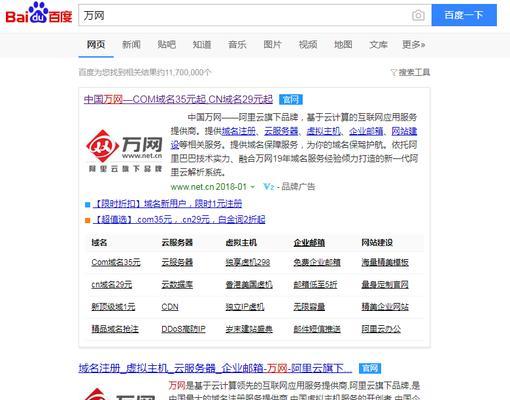Open 岁末建站盛典 link
Image resolution: width=510 pixels, height=400 pixels.
click(249, 329)
